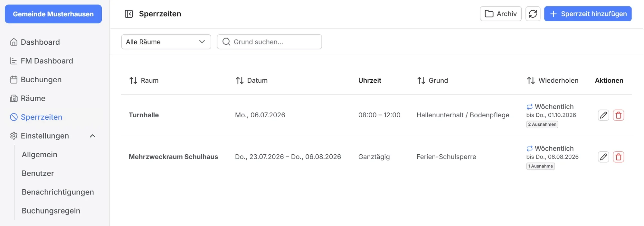644x226 pixels.
Task: Click the Räume building icon
Action: pyautogui.click(x=14, y=98)
